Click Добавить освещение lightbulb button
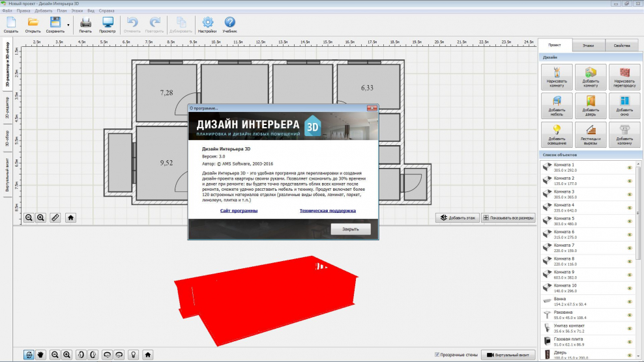This screenshot has width=644, height=362. click(x=557, y=135)
